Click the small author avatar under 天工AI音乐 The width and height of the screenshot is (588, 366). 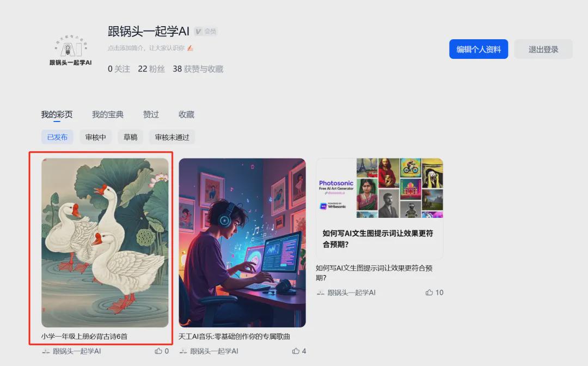(x=182, y=351)
